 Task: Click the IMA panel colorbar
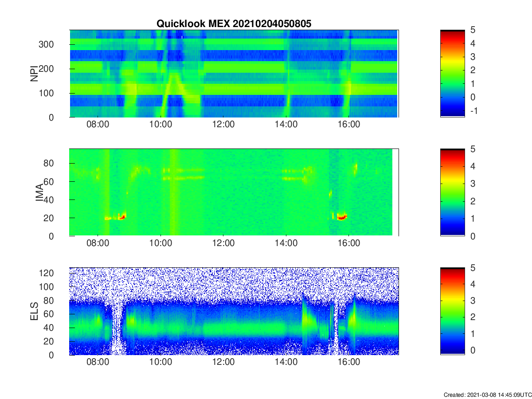point(452,192)
